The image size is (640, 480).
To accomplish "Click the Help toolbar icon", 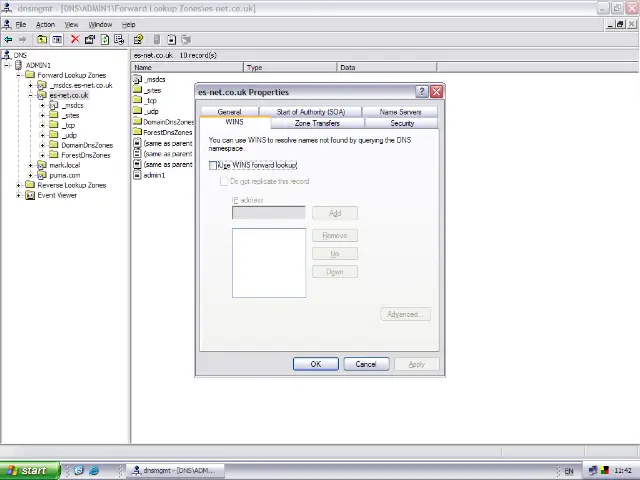I will pos(138,40).
